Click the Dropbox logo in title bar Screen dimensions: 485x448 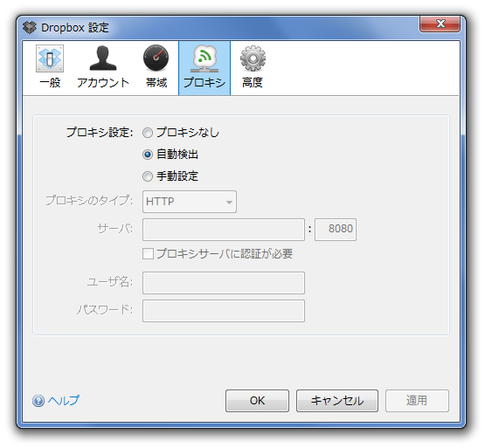(30, 28)
